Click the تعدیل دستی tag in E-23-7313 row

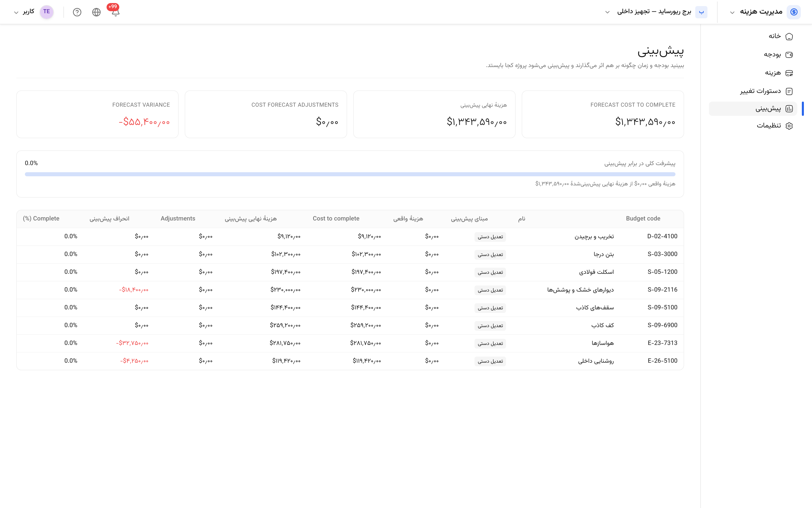[490, 343]
